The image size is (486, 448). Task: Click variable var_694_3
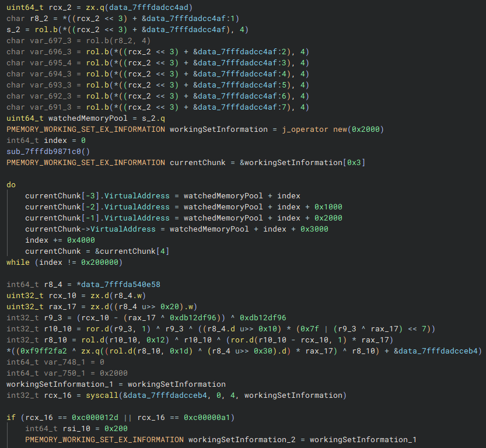(51, 74)
